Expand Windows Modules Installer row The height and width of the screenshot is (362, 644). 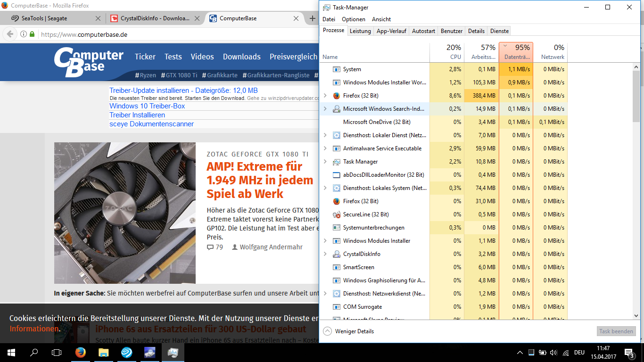(x=325, y=241)
